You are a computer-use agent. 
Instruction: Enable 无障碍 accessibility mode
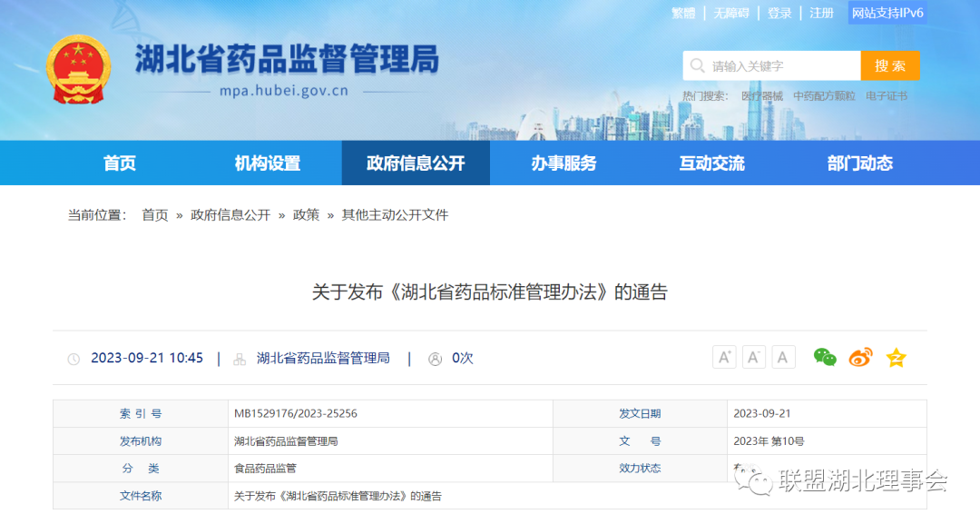(731, 13)
